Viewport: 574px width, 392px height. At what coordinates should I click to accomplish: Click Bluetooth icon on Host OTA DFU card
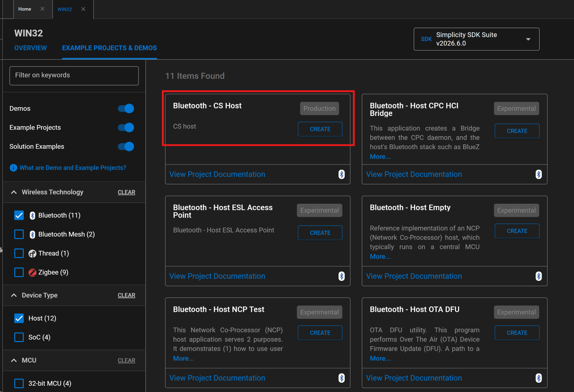(x=538, y=378)
